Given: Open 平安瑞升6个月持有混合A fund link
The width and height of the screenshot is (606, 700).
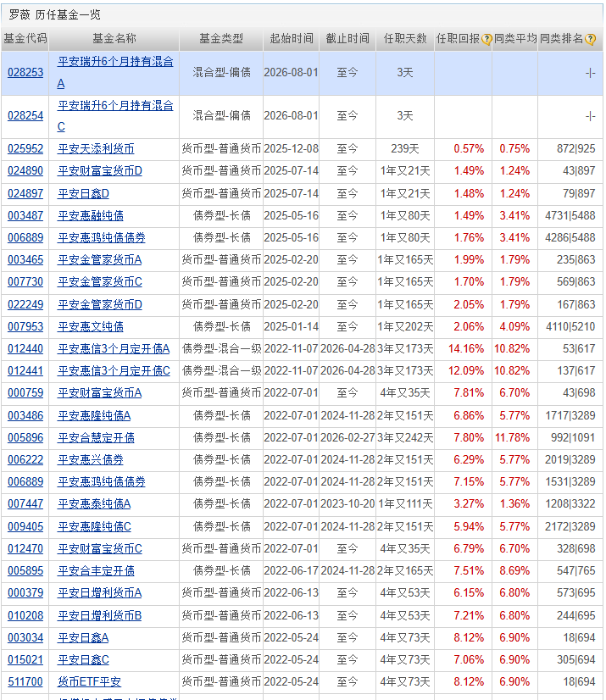Looking at the screenshot, I should pyautogui.click(x=115, y=72).
